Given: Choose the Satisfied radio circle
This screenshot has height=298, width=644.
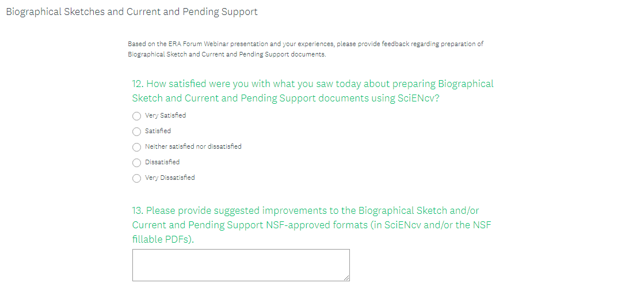Looking at the screenshot, I should pyautogui.click(x=136, y=131).
